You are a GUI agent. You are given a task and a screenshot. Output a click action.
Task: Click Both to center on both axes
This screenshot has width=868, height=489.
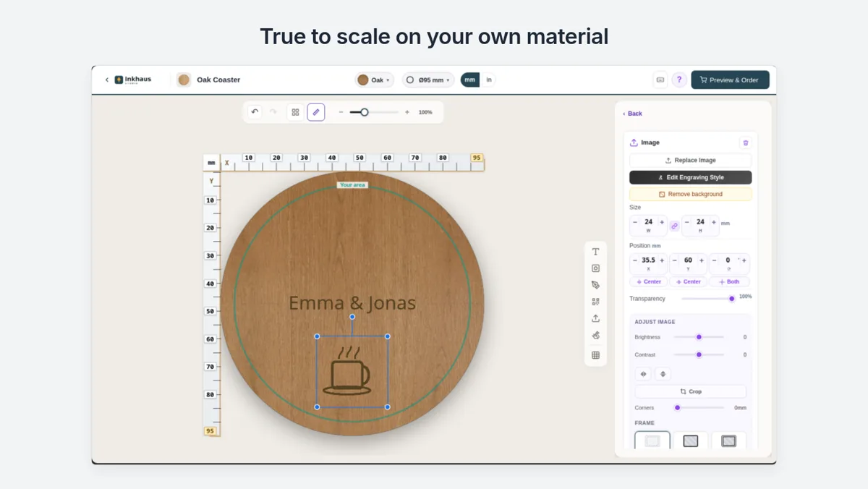click(729, 281)
